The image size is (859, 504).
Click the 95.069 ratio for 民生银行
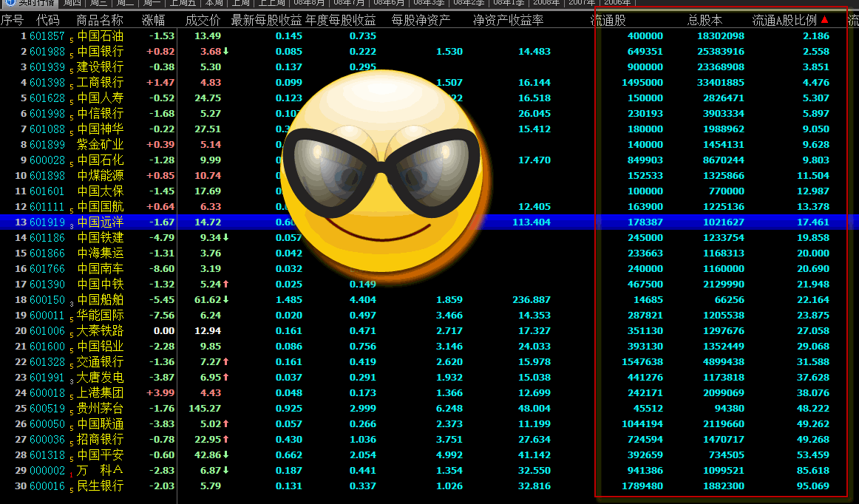pos(813,486)
